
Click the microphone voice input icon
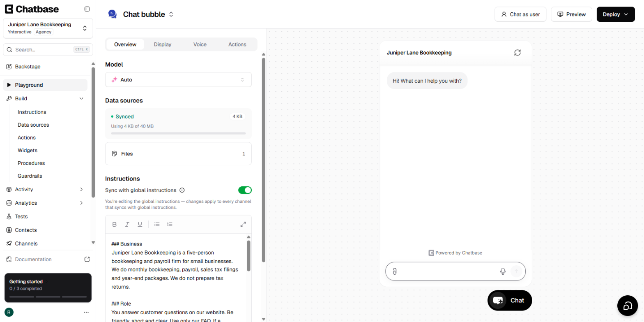pyautogui.click(x=503, y=271)
